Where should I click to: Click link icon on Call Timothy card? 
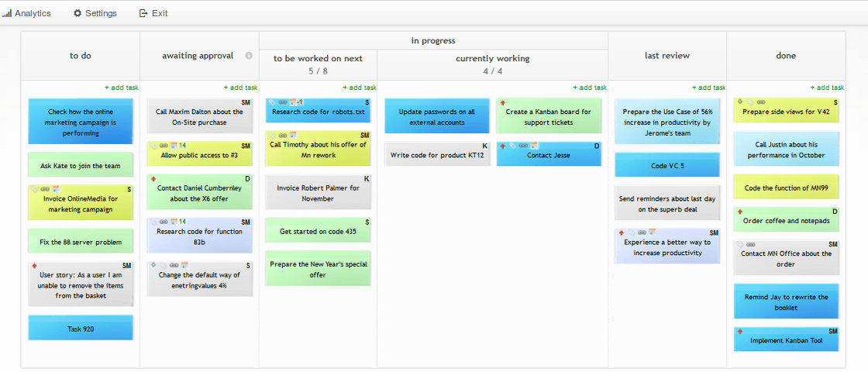click(282, 135)
